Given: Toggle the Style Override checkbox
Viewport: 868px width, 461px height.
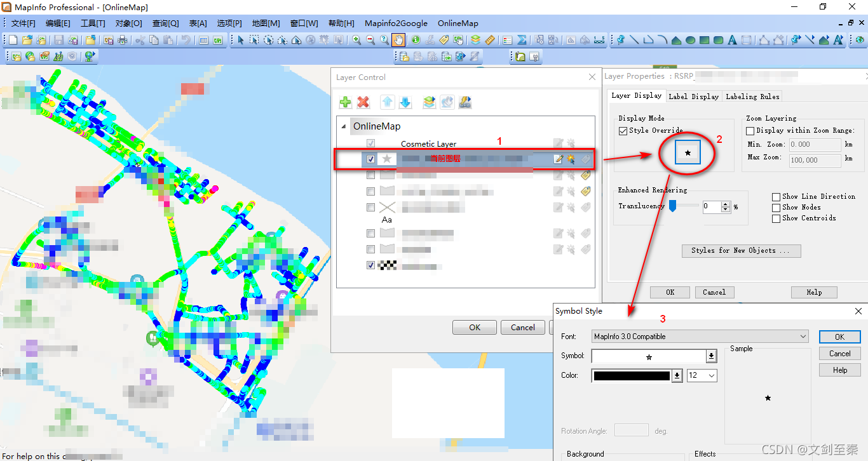Looking at the screenshot, I should click(x=623, y=131).
